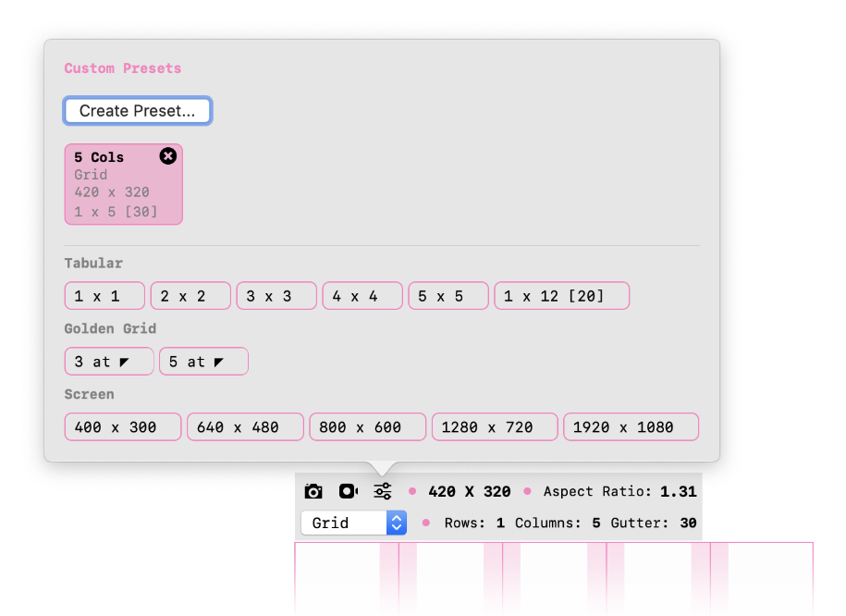Select the 5 x 5 tabular preset
846x616 pixels.
[448, 296]
